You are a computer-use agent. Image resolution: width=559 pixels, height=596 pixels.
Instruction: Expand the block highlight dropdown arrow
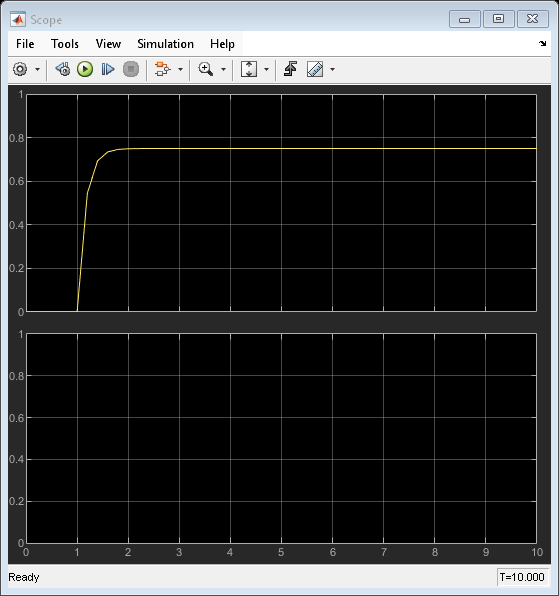pyautogui.click(x=181, y=69)
